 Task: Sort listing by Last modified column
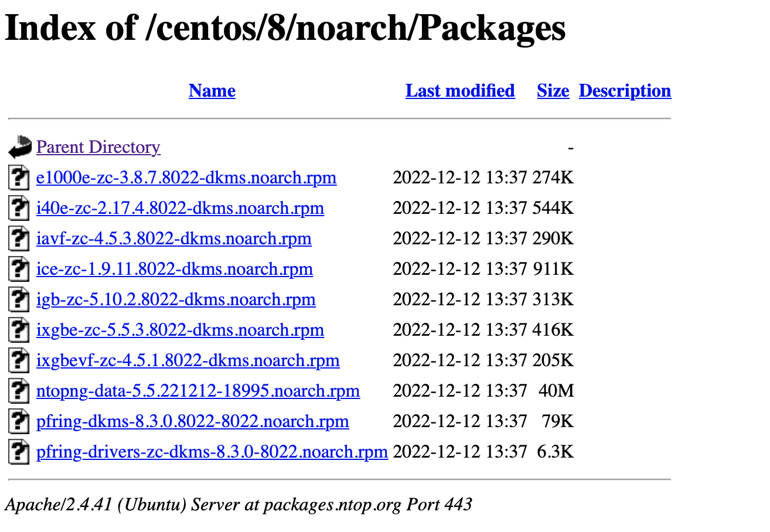pyautogui.click(x=459, y=91)
